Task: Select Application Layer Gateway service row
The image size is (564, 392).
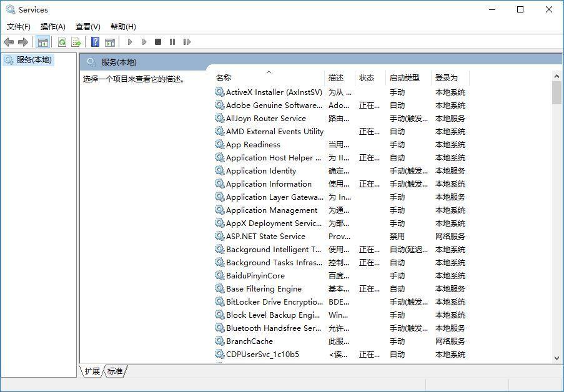Action: coord(342,197)
